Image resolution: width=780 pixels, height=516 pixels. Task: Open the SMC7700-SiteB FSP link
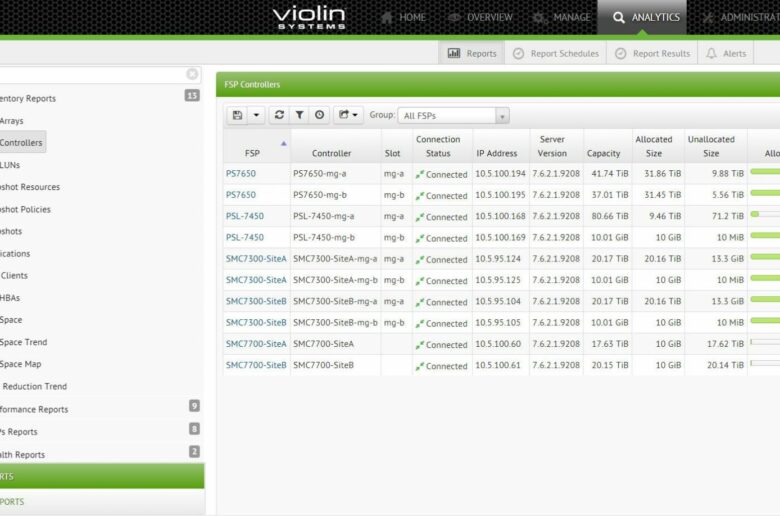coord(256,365)
